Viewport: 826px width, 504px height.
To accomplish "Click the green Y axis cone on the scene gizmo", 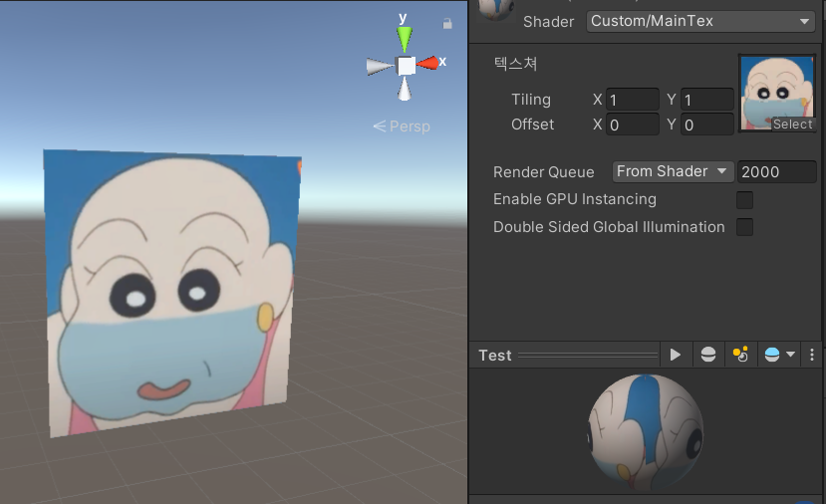I will tap(405, 39).
